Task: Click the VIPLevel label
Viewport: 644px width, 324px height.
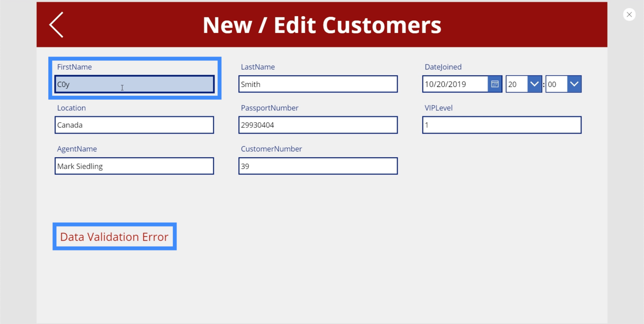Action: coord(439,108)
